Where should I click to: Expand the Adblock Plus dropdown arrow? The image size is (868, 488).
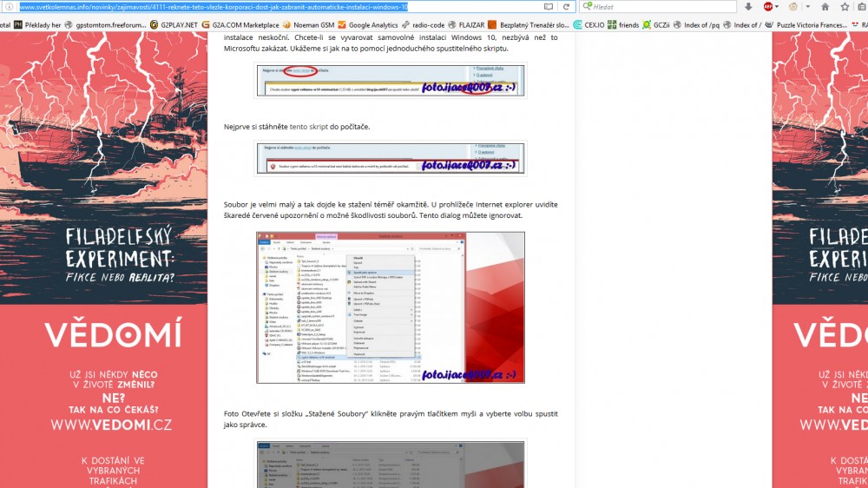tap(777, 7)
